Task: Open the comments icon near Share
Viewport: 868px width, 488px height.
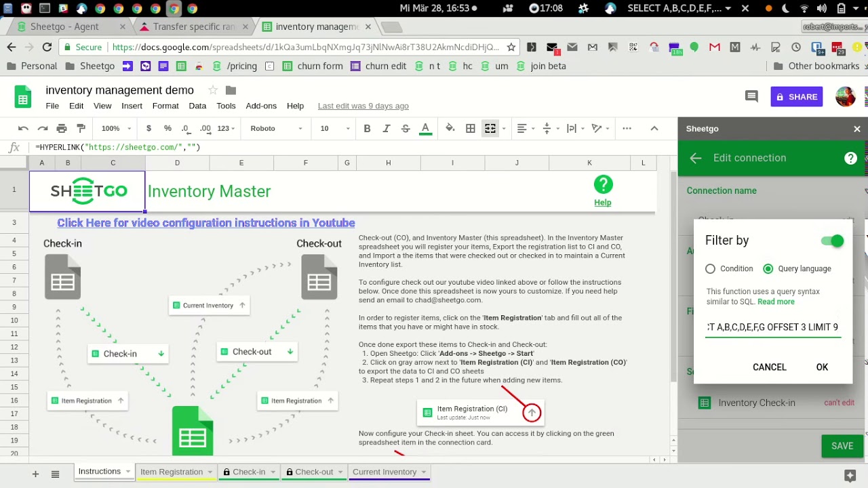Action: tap(751, 96)
